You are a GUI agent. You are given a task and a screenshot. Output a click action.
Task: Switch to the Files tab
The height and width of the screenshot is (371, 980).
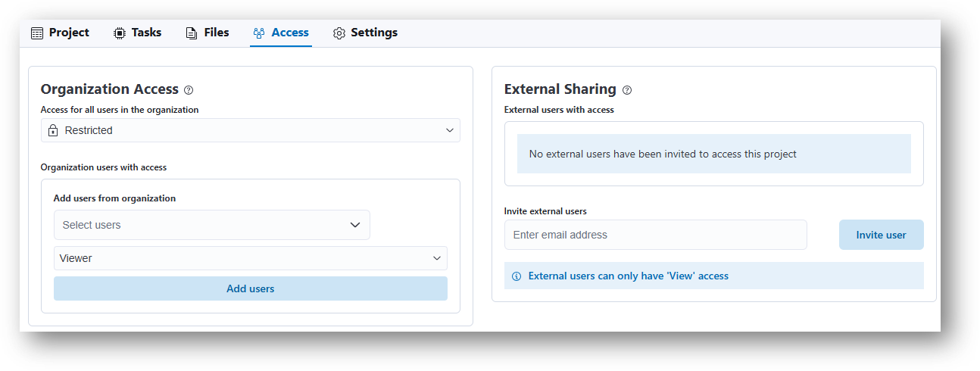click(x=208, y=33)
